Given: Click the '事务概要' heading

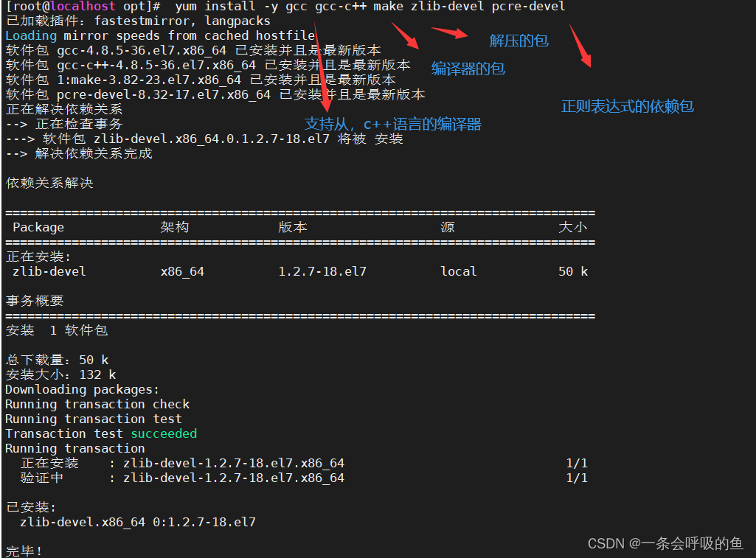Looking at the screenshot, I should (35, 301).
